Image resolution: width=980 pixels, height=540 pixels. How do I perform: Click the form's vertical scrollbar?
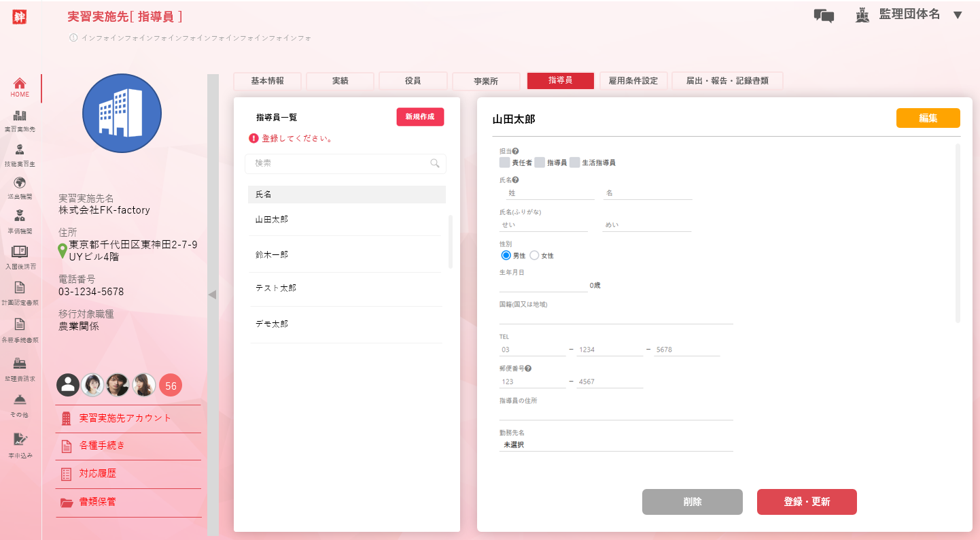tap(958, 231)
